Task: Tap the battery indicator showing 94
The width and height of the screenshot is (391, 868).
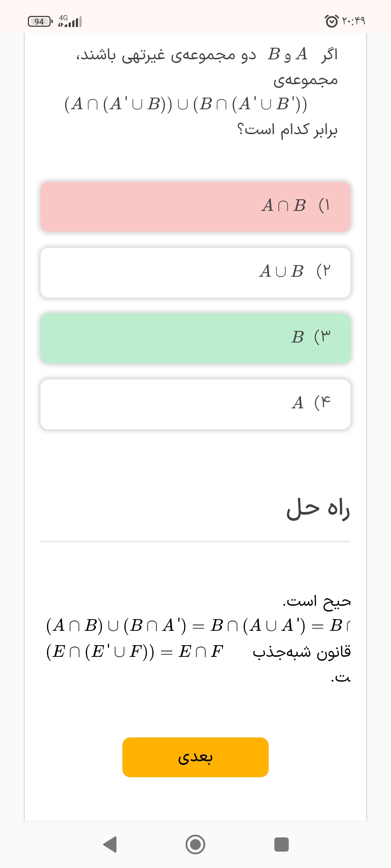Action: point(40,22)
